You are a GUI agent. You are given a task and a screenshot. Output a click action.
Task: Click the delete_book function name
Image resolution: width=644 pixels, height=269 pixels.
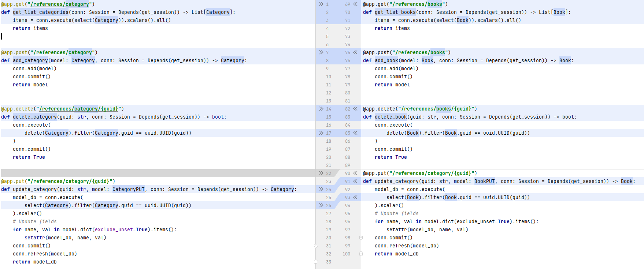point(391,117)
